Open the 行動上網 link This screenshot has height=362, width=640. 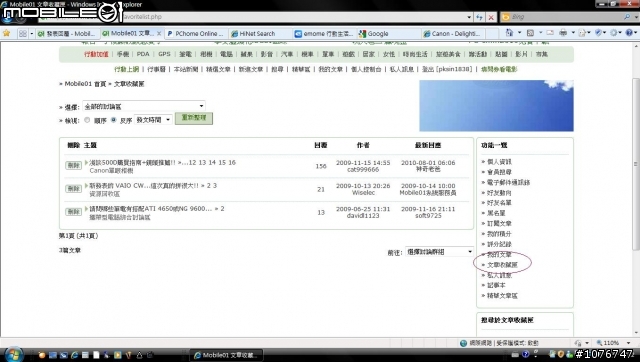click(x=127, y=69)
